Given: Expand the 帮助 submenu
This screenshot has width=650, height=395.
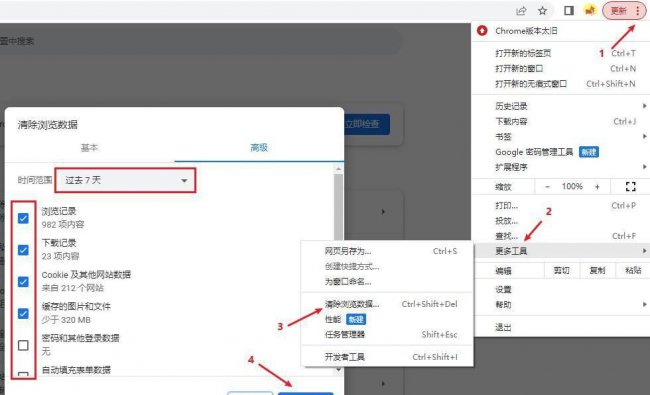Looking at the screenshot, I should point(560,305).
